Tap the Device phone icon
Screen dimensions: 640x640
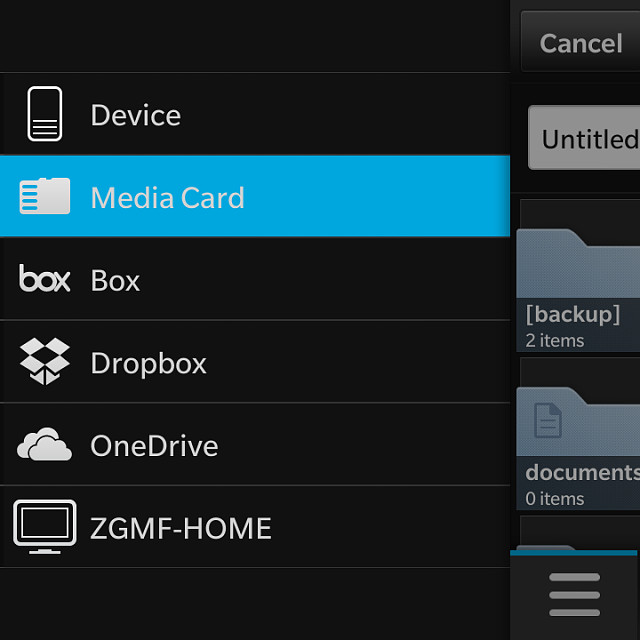[x=44, y=113]
